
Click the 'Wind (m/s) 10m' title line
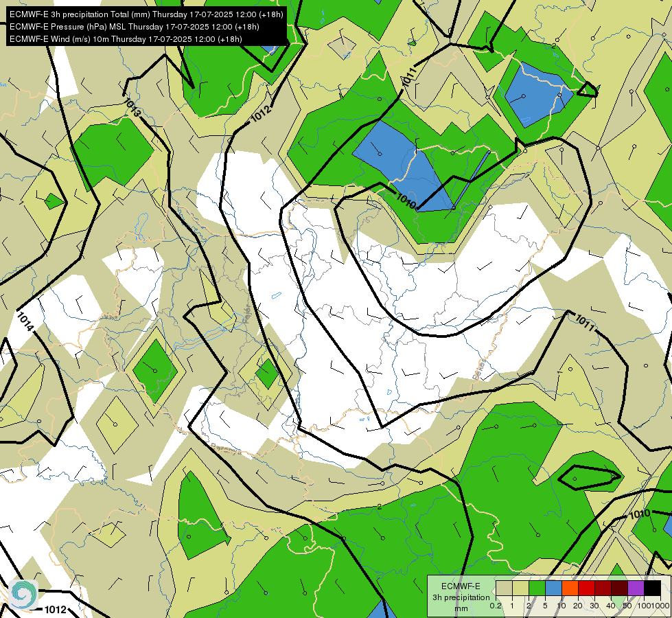coord(126,39)
